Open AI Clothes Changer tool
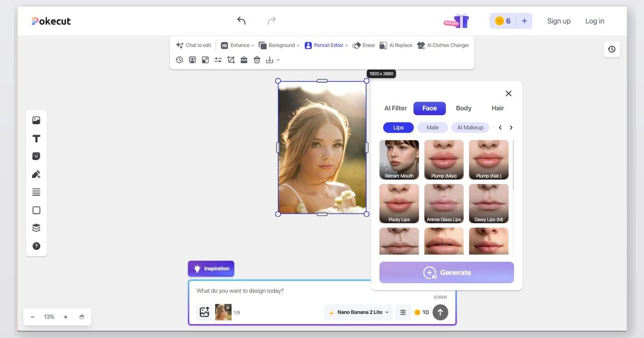Image resolution: width=644 pixels, height=338 pixels. (443, 46)
